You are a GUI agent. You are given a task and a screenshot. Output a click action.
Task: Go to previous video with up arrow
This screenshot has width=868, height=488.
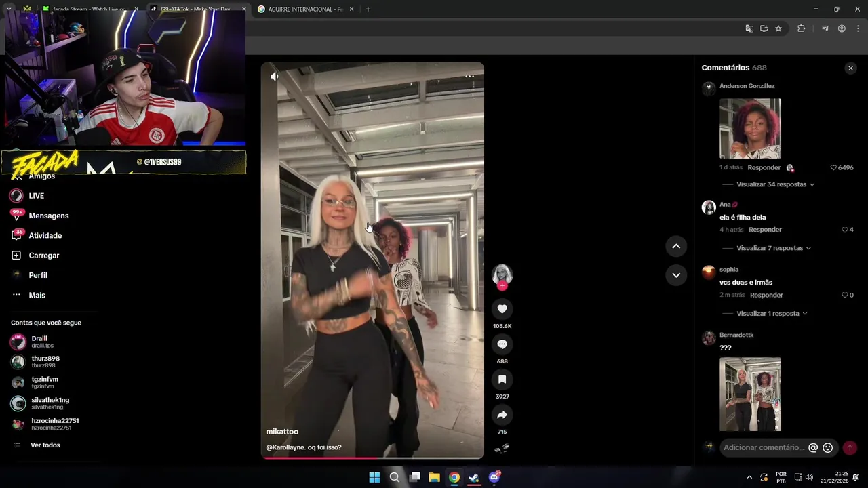coord(676,247)
